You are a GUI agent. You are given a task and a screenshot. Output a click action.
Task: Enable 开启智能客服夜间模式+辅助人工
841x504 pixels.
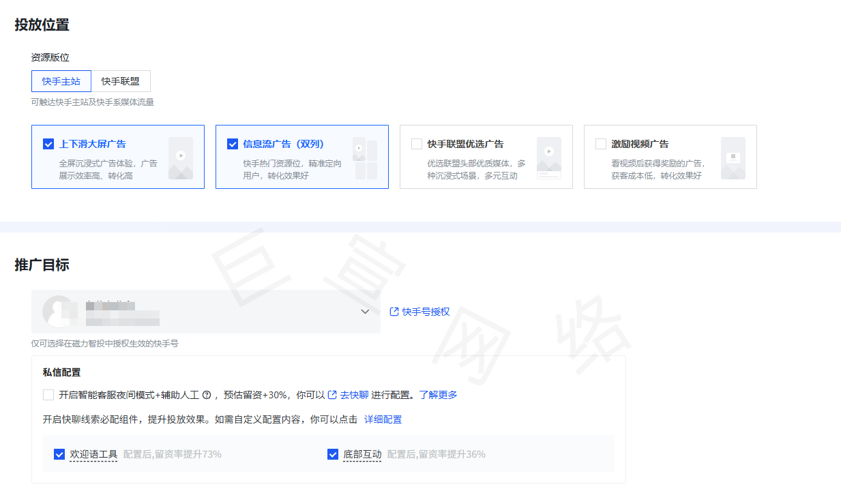pos(48,394)
